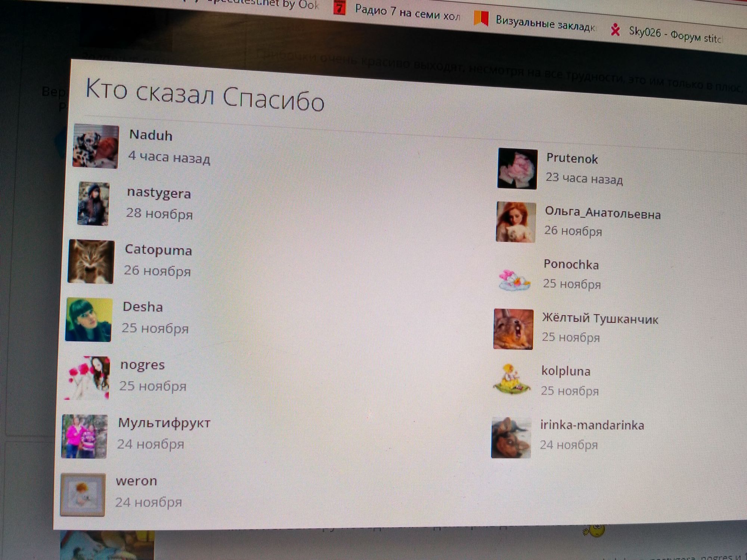Click the Sky026 forum bookmark icon
The width and height of the screenshot is (747, 560).
point(615,30)
